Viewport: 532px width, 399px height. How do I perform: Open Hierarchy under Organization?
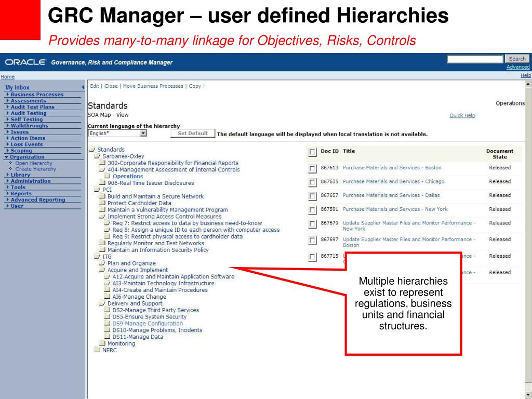(34, 163)
